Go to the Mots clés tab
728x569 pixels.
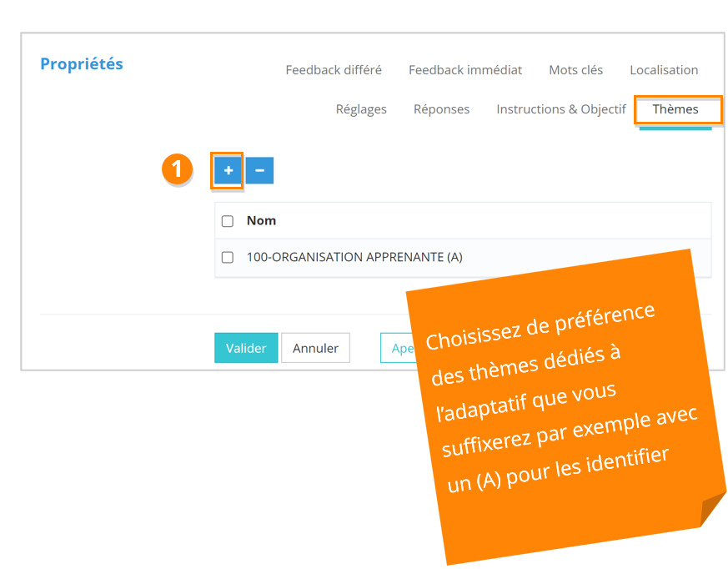pyautogui.click(x=575, y=70)
